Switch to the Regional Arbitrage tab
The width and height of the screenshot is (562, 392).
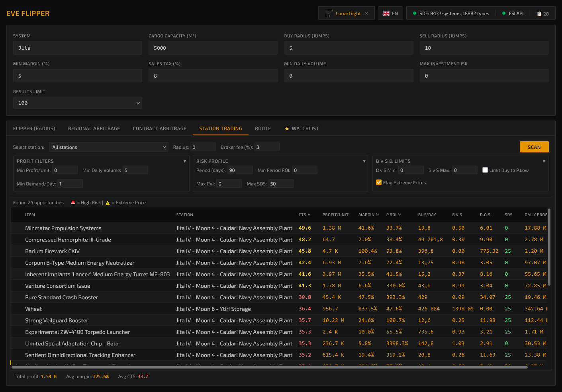click(x=94, y=129)
